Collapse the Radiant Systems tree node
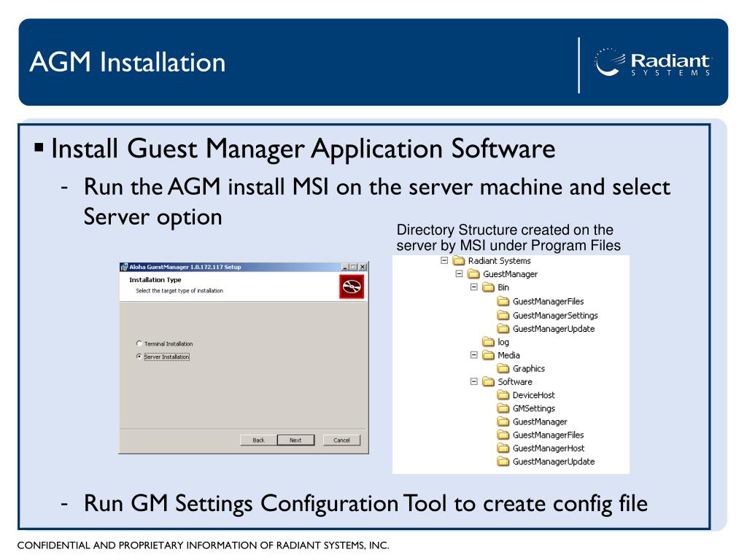Image resolution: width=747 pixels, height=560 pixels. 444,261
